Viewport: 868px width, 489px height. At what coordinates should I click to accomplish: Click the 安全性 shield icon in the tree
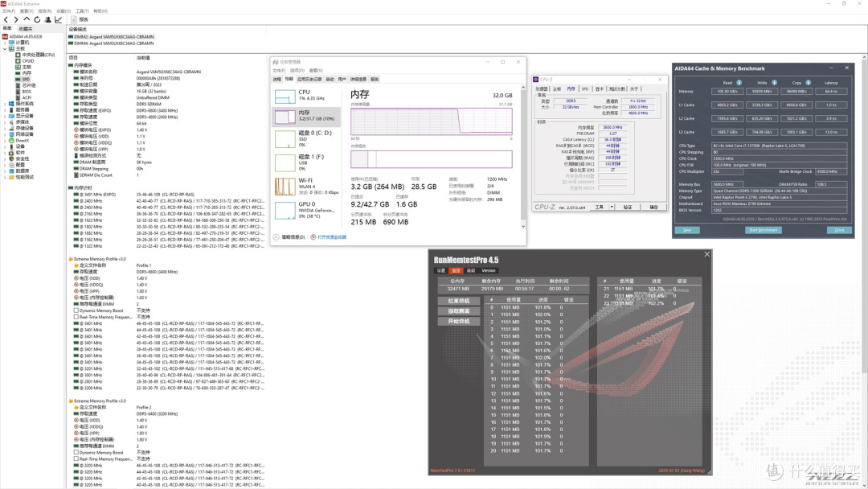point(11,158)
